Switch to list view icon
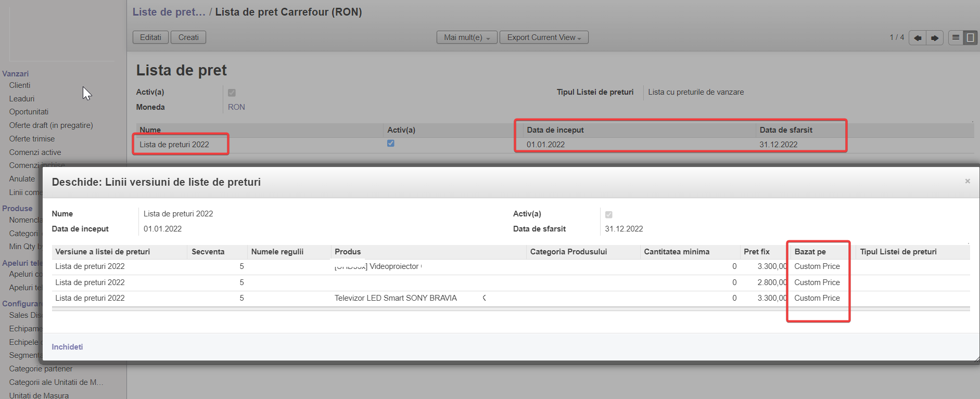Viewport: 980px width, 399px height. (956, 37)
